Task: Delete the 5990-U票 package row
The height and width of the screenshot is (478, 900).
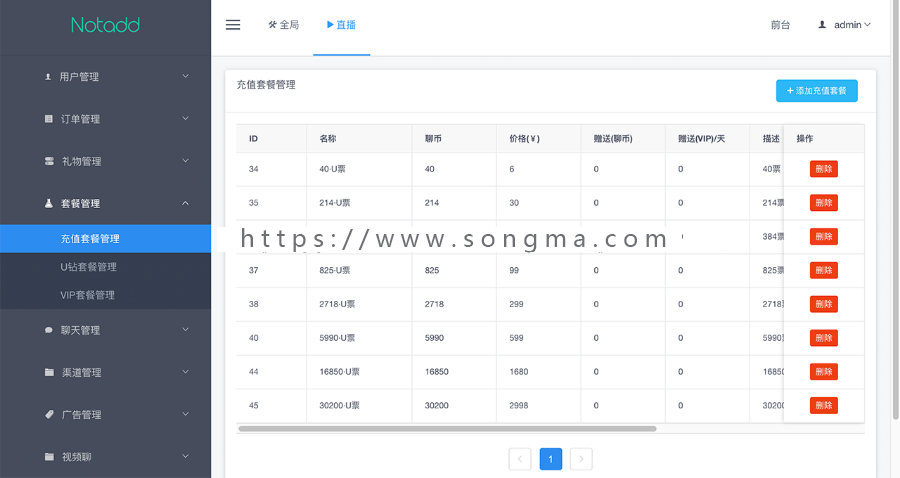Action: [824, 338]
